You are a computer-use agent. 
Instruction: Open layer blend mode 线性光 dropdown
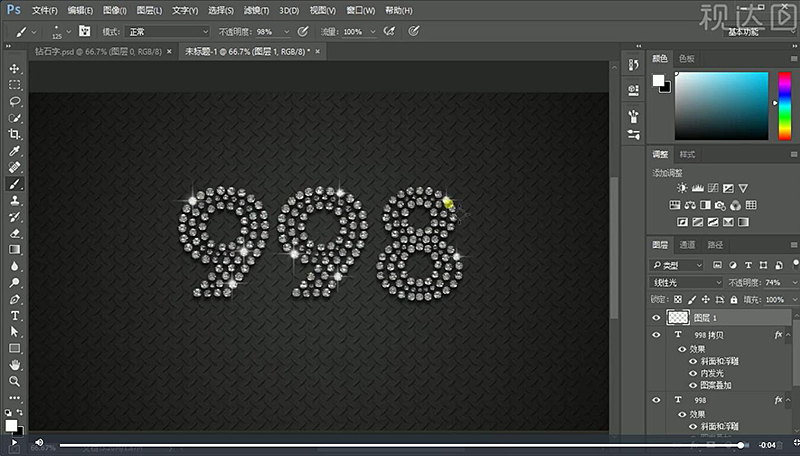click(686, 282)
